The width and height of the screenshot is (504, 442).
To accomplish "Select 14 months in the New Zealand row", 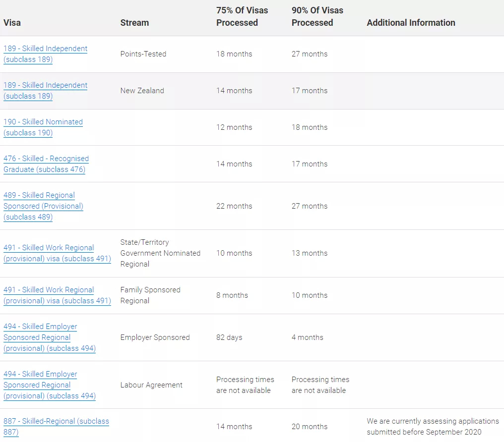I will click(234, 91).
